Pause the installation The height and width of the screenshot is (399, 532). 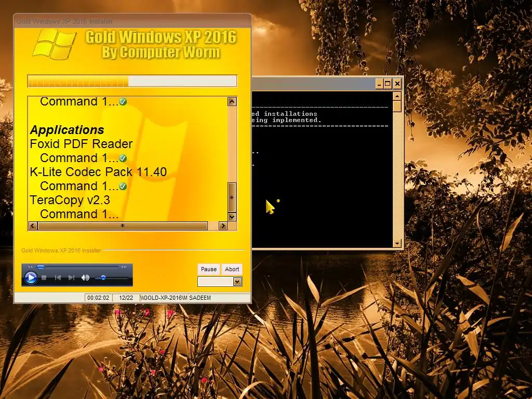[x=209, y=269]
